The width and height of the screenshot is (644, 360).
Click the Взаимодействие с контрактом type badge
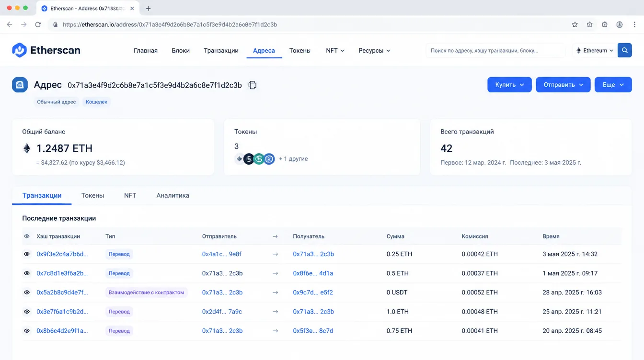(x=146, y=292)
